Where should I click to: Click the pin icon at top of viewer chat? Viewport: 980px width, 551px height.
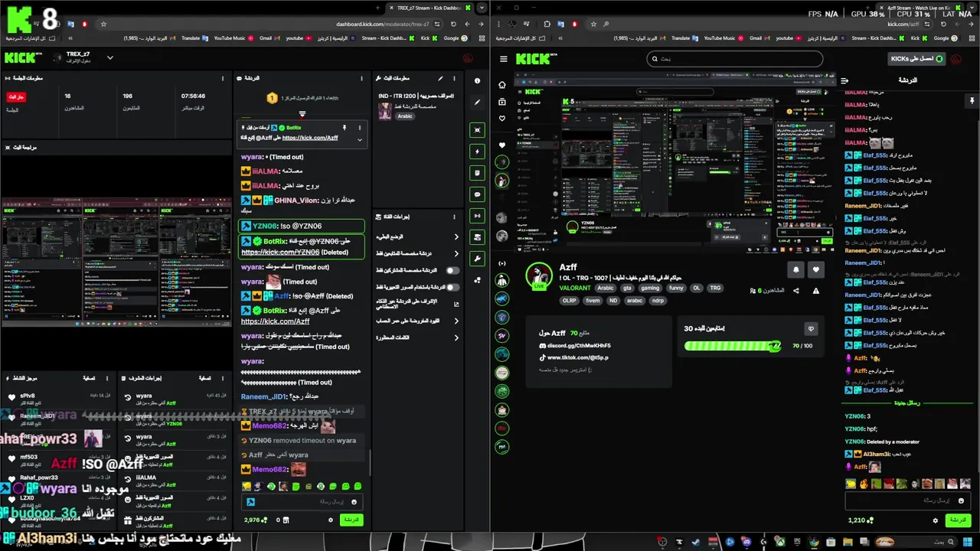tap(972, 101)
